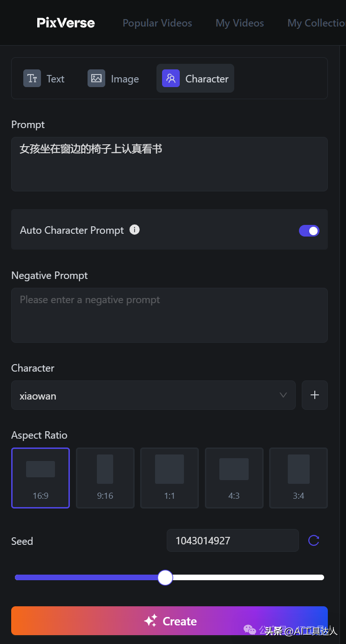Screen dimensions: 346x644
Task: Click the slider handle below Seed
Action: tap(165, 577)
